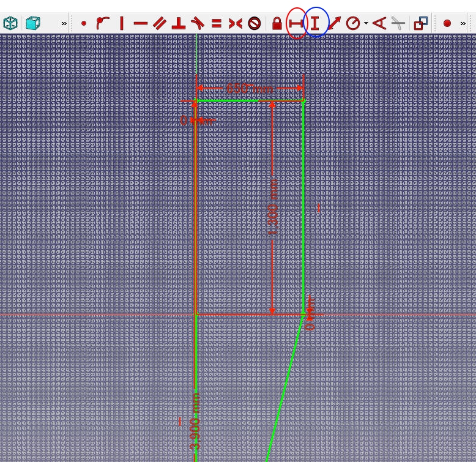476x462 pixels.
Task: Expand the rightmost toolbar overflow chevron
Action: click(463, 23)
